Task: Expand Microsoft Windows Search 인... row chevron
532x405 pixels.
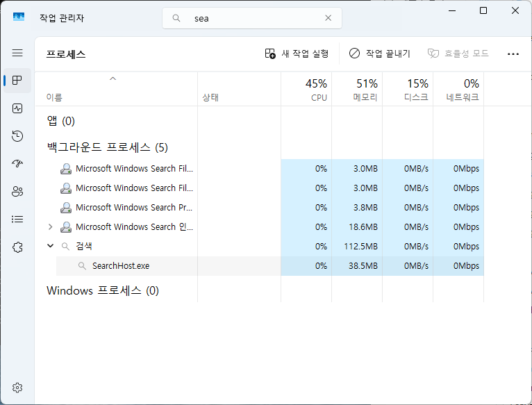Action: 50,226
